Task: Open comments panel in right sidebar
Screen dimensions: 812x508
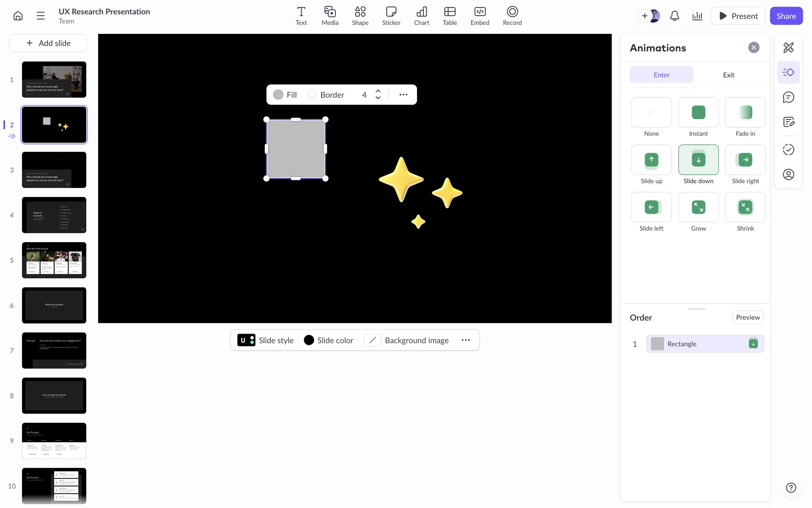Action: pyautogui.click(x=788, y=97)
